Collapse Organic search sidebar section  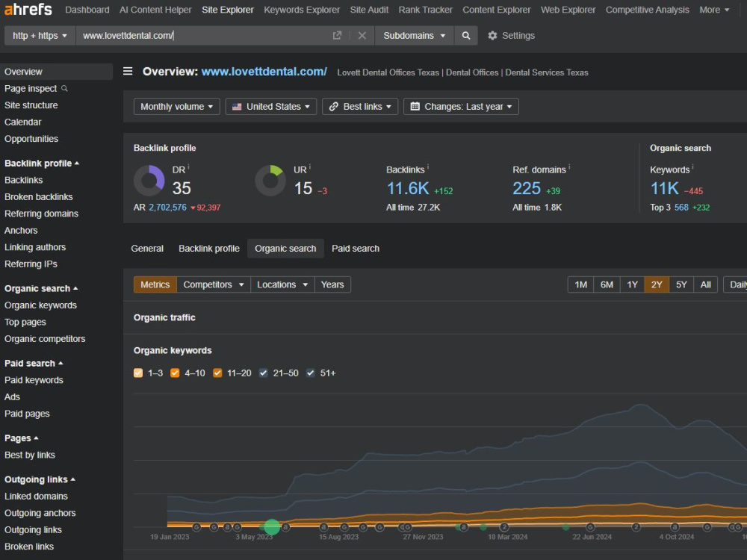click(x=41, y=288)
